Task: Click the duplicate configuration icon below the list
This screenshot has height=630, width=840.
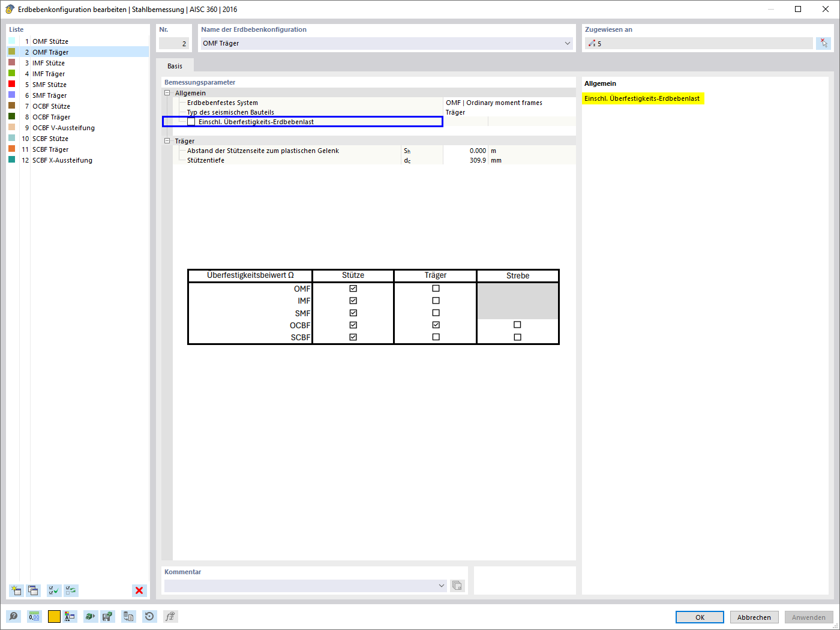Action: click(33, 590)
